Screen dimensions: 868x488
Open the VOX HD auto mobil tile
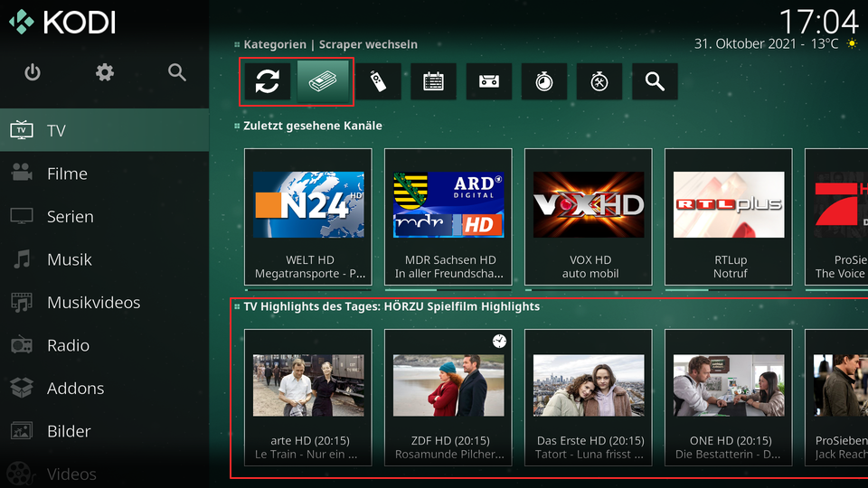[589, 217]
